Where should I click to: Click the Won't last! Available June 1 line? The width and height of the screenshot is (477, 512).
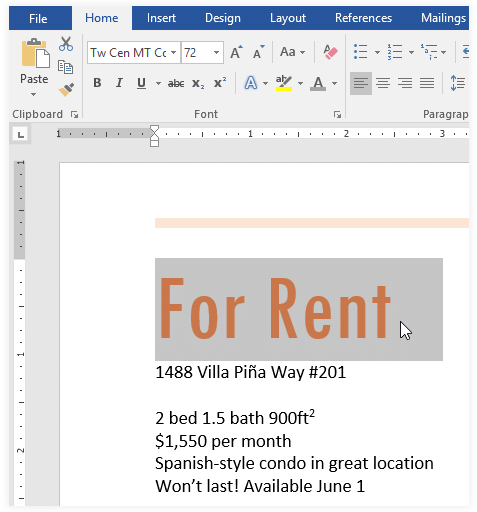260,486
